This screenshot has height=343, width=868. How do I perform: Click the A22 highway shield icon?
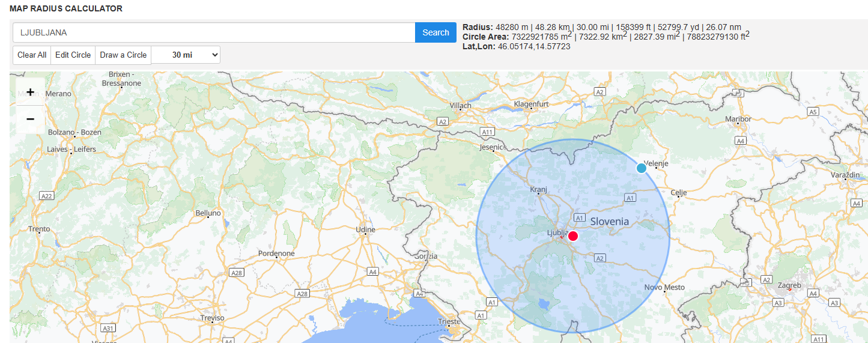click(x=46, y=196)
